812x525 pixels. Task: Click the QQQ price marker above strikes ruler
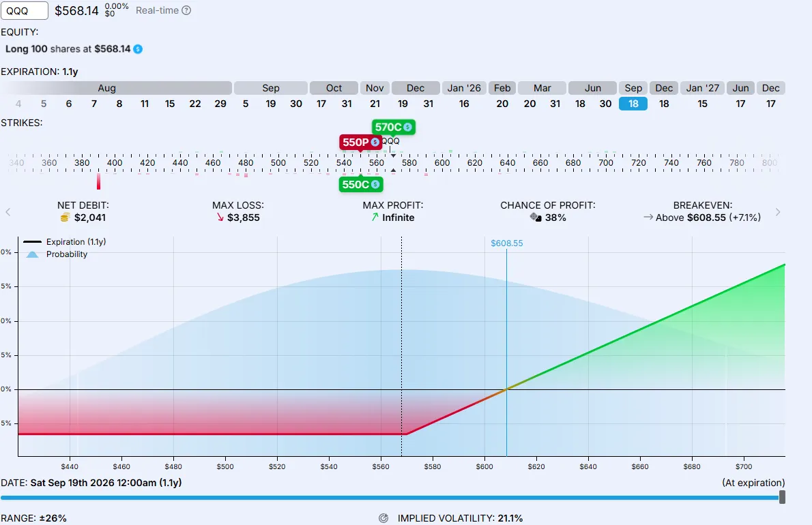[x=390, y=141]
